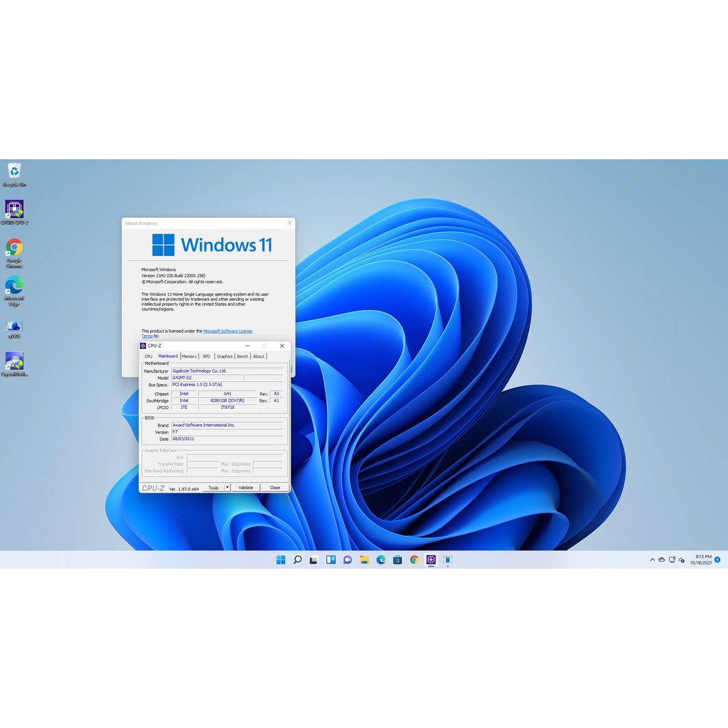Open the taskbar clock and date
Image resolution: width=728 pixels, height=728 pixels.
[x=700, y=560]
